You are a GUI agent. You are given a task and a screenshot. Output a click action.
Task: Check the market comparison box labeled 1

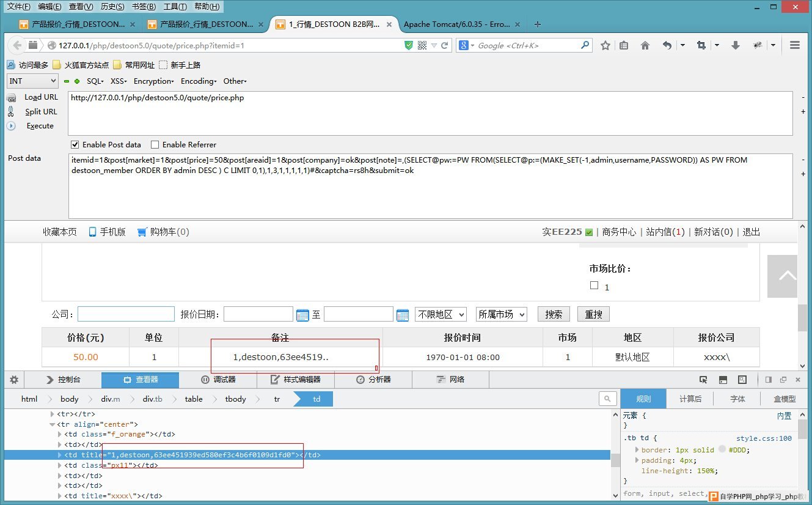tap(594, 285)
